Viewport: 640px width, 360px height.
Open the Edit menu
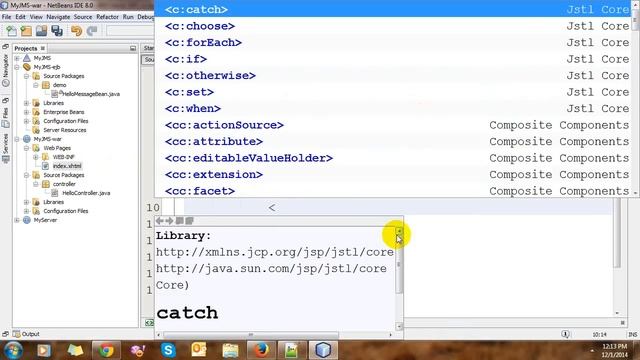click(x=20, y=17)
